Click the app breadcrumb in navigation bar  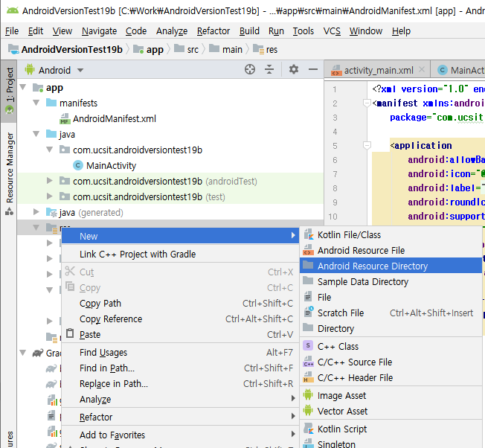154,50
